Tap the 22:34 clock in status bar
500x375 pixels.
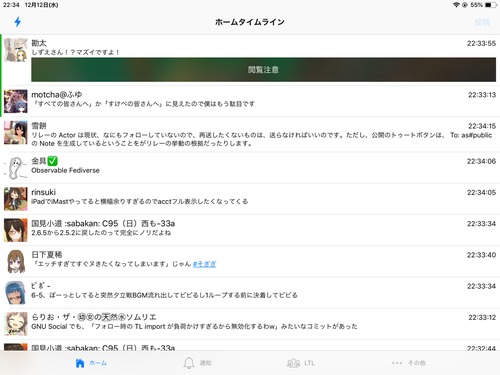point(11,5)
